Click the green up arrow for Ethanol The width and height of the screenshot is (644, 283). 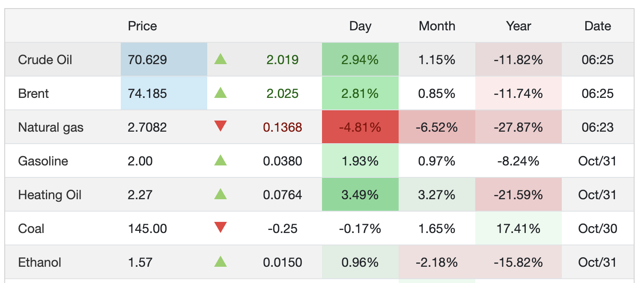[221, 262]
